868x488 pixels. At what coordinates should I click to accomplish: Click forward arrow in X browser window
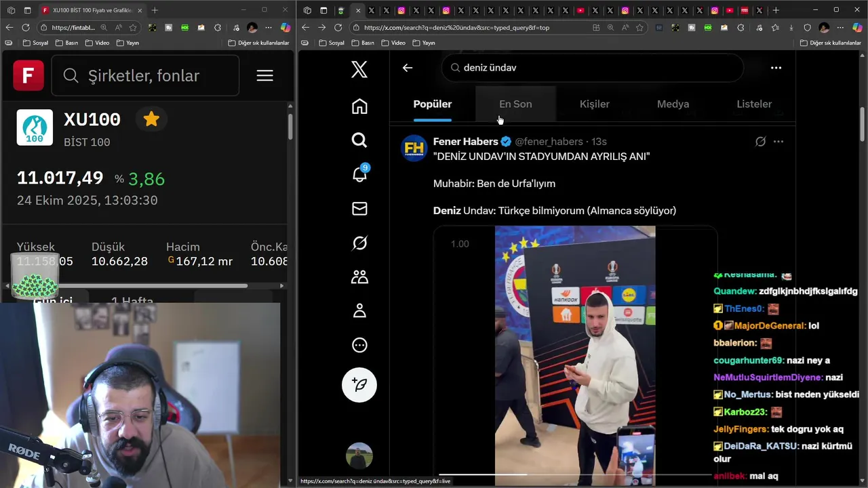tap(321, 28)
